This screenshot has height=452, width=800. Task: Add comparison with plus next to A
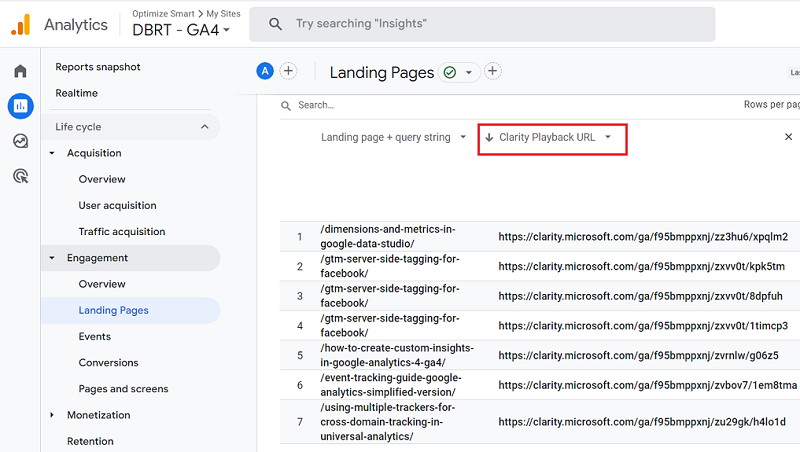pos(288,71)
